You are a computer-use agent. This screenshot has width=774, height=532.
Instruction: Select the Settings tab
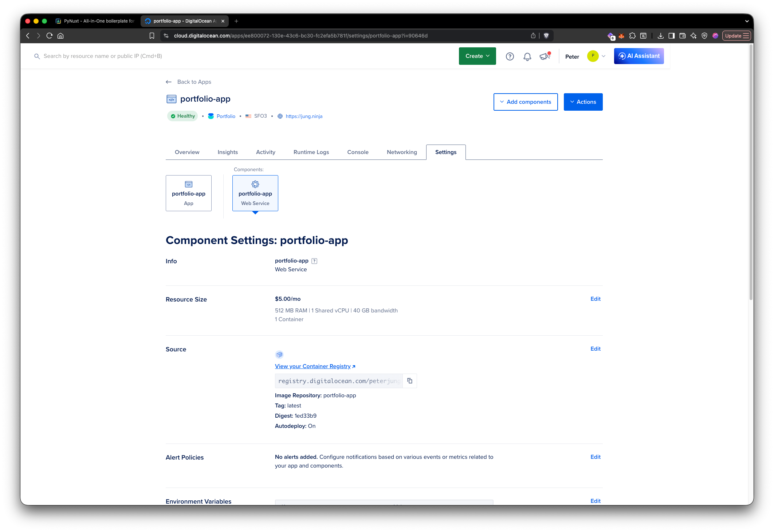(446, 152)
